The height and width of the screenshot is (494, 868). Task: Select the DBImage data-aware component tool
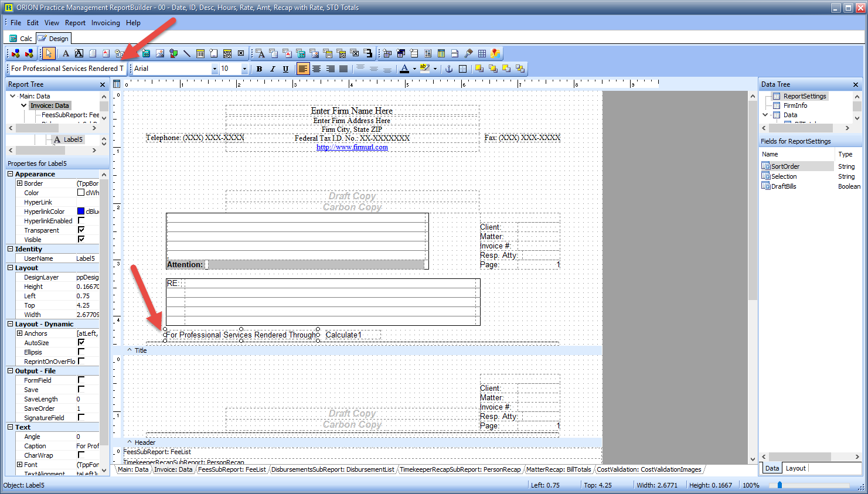pos(314,53)
